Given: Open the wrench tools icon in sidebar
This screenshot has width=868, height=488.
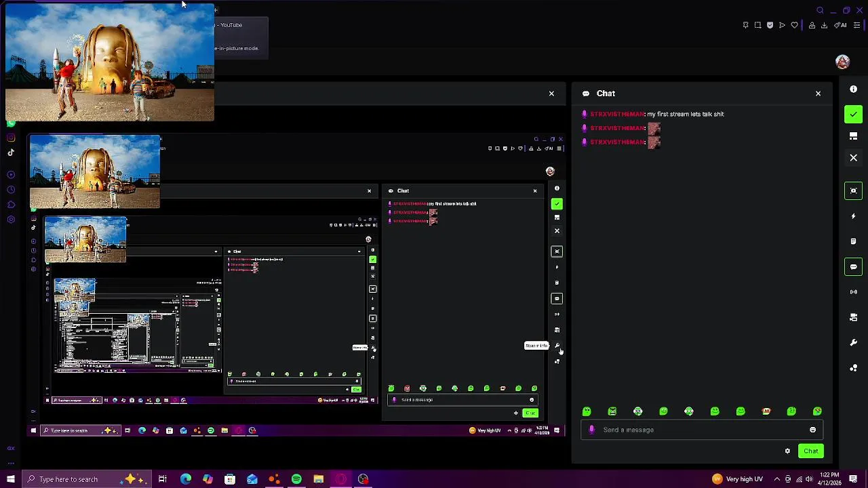Looking at the screenshot, I should (x=853, y=343).
